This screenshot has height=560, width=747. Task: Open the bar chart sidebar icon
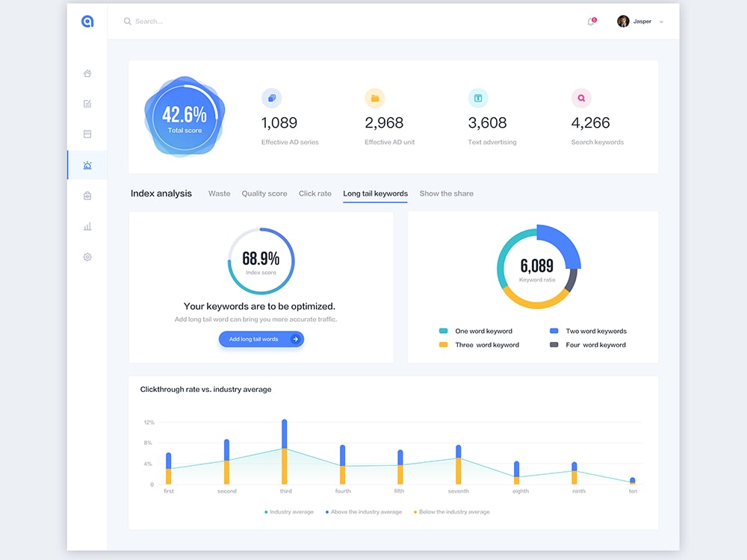pyautogui.click(x=87, y=227)
